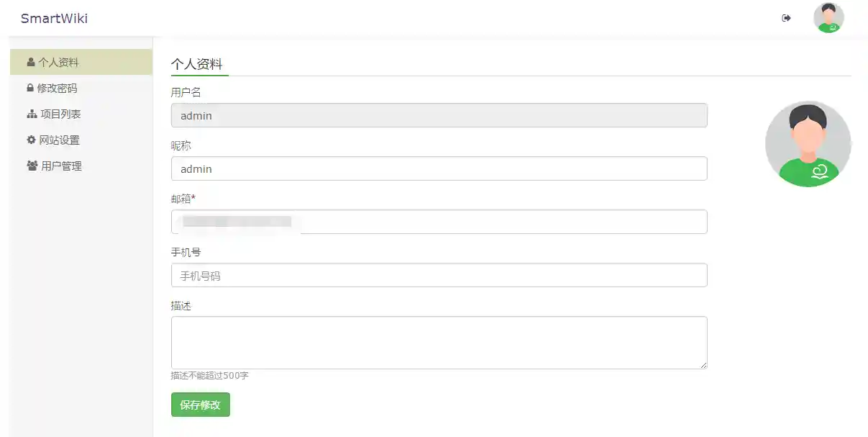Click the gear icon beside 网站设置

pos(31,140)
